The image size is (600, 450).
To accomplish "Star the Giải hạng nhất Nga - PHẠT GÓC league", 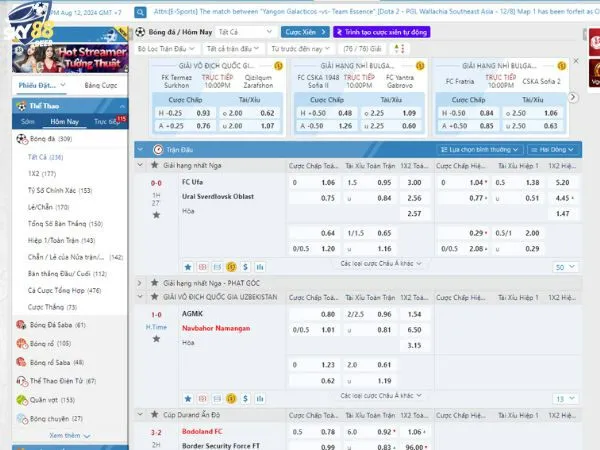I will click(x=154, y=283).
